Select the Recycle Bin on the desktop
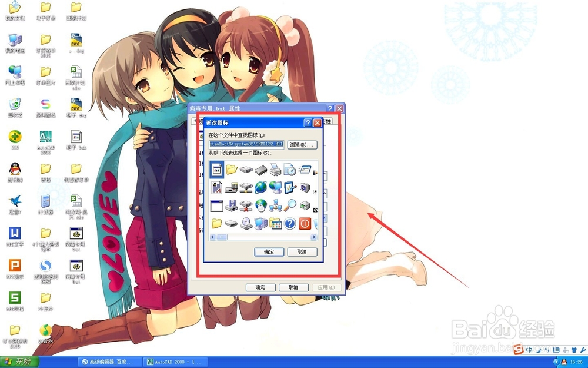Viewport: 588px width, 368px height. (x=15, y=107)
